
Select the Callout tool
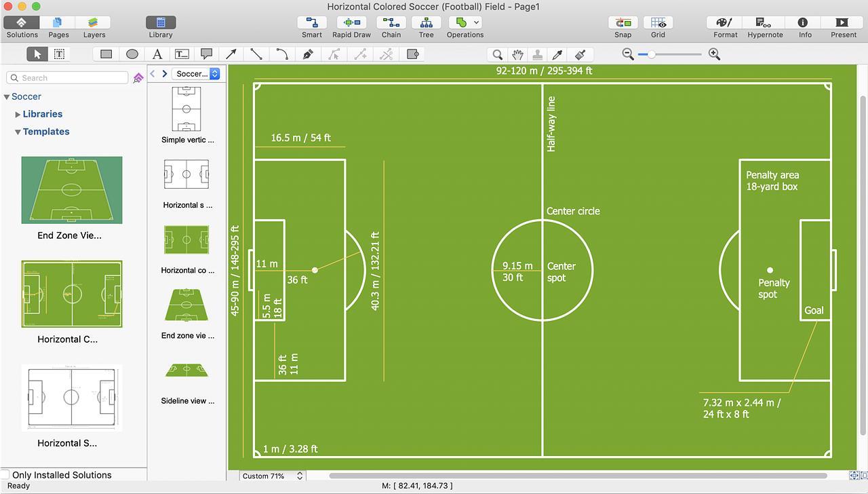tap(206, 54)
